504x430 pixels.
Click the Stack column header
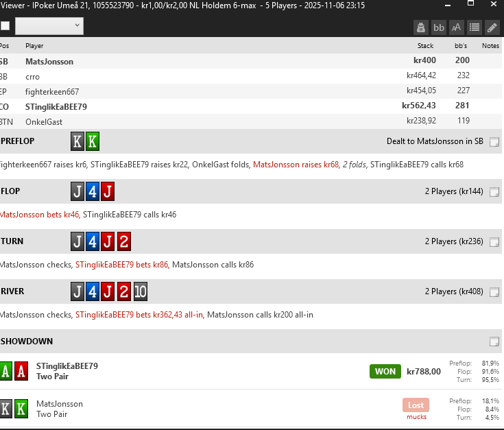click(x=425, y=46)
